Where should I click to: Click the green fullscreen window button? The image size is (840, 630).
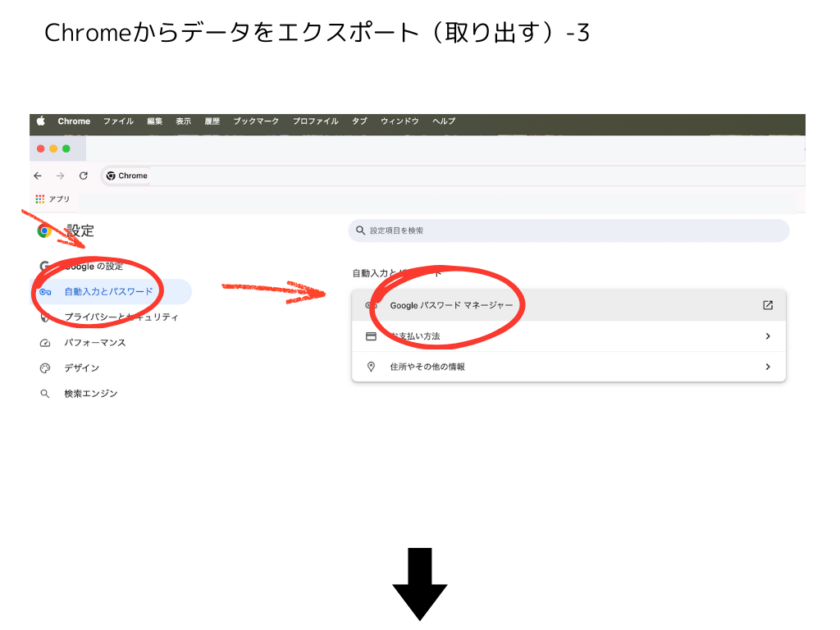click(x=66, y=148)
